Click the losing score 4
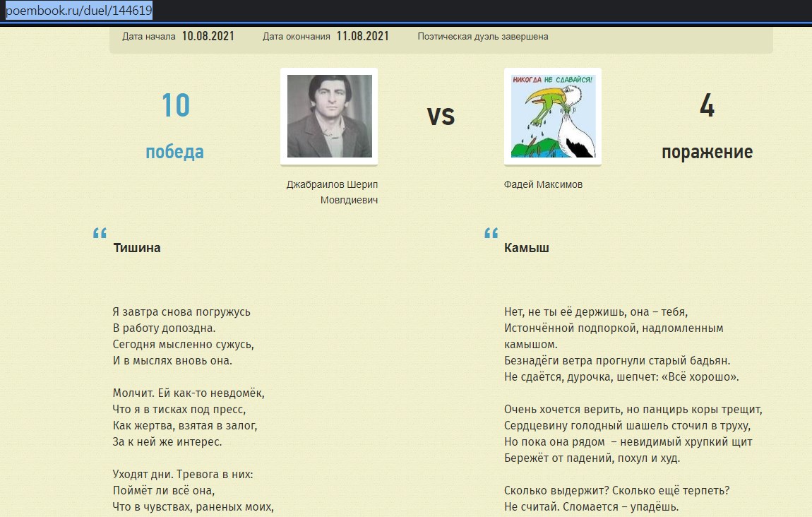Screen dimensions: 812x517 coord(707,106)
